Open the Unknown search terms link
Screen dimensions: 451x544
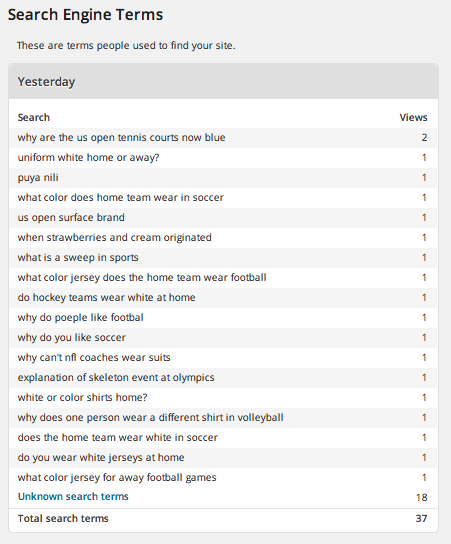[73, 496]
